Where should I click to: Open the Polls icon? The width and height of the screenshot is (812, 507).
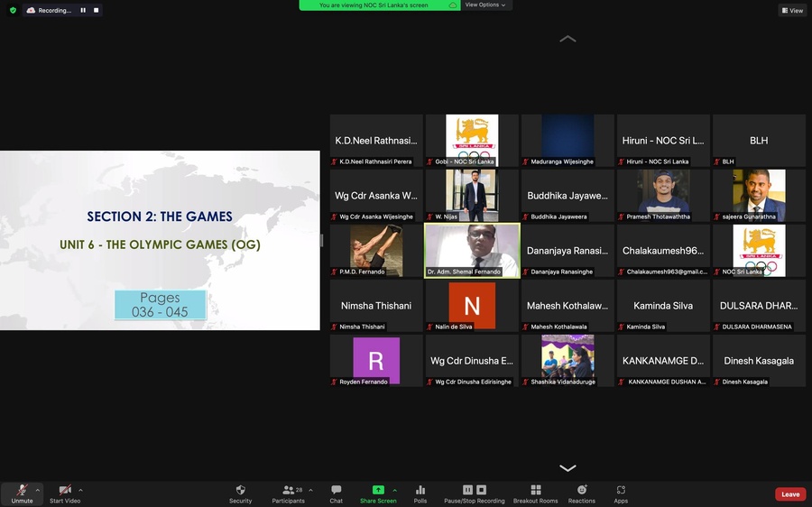[x=420, y=491]
